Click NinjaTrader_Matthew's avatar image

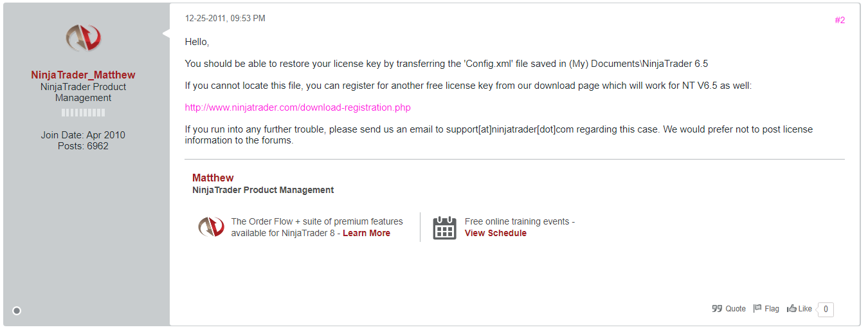coord(83,39)
